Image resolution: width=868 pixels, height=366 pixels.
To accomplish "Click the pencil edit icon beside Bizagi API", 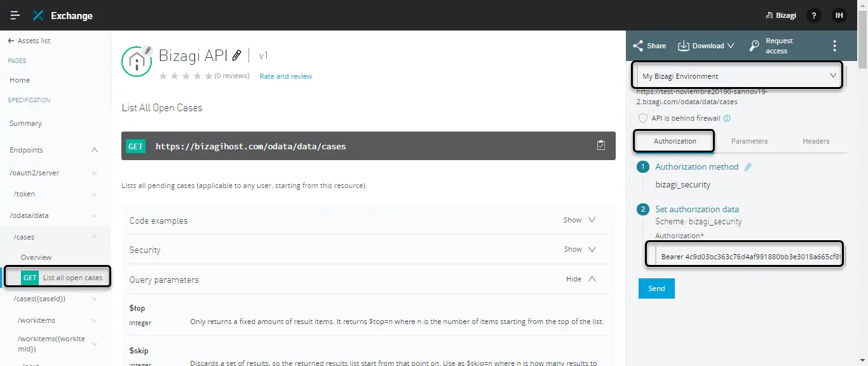I will [x=237, y=55].
